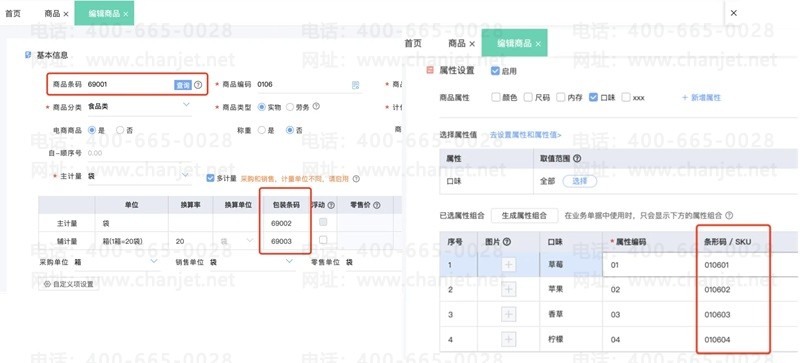Screen dimensions: 800x363
Task: Add image for the 苹果 row
Action: pos(508,289)
